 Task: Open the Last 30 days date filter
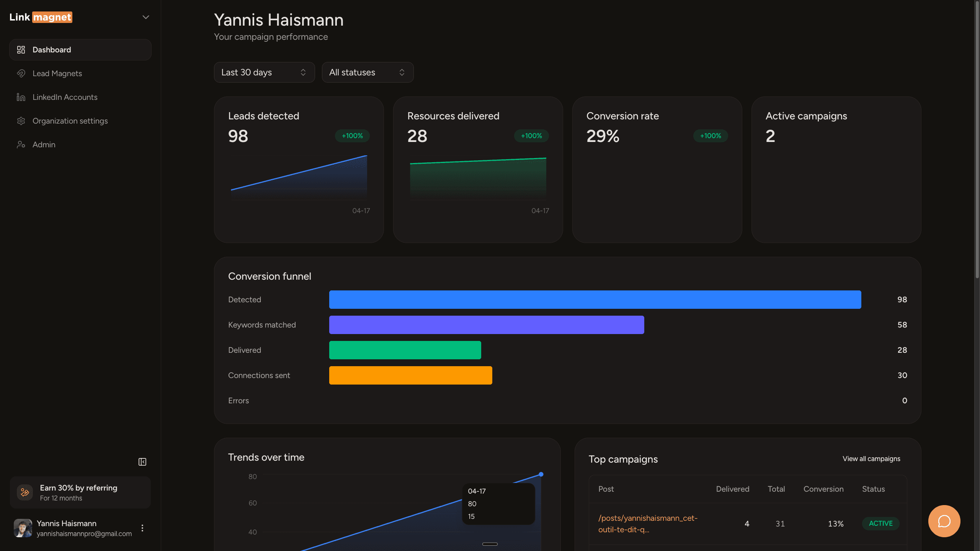[264, 72]
